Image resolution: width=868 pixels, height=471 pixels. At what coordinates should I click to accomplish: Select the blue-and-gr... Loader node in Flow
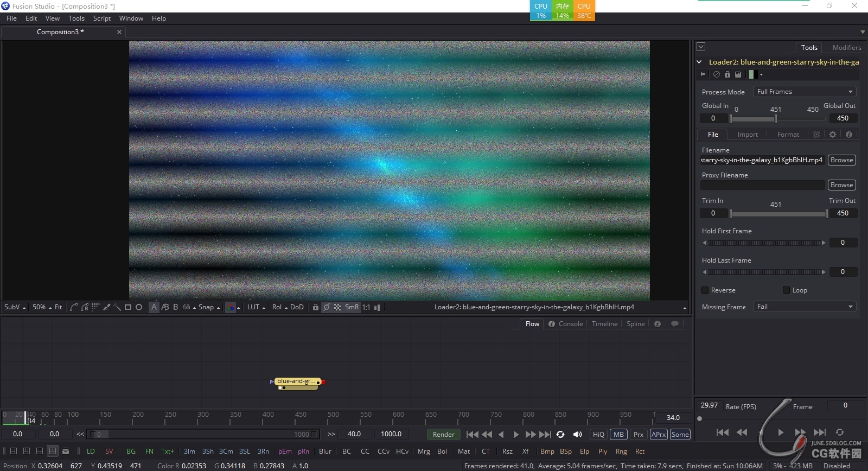297,381
